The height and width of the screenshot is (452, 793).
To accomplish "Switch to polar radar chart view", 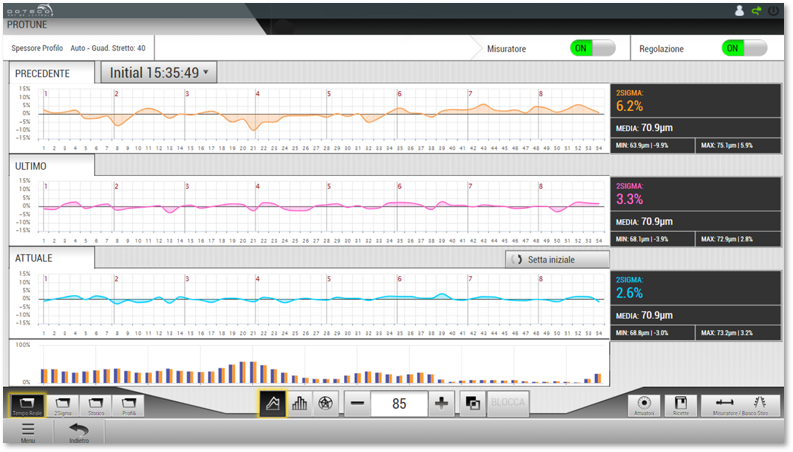I will pyautogui.click(x=324, y=403).
